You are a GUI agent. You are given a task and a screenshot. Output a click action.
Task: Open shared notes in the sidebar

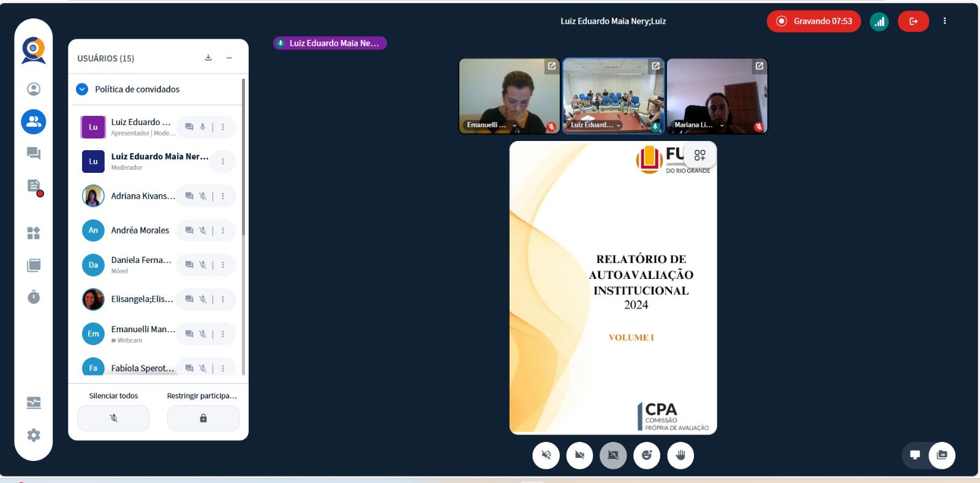point(34,186)
